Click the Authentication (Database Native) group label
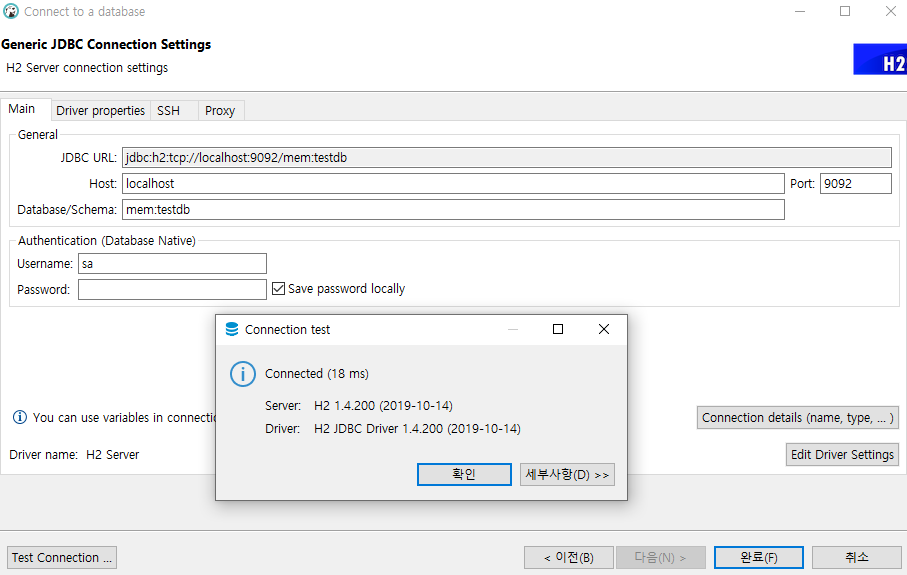Image resolution: width=907 pixels, height=575 pixels. tap(107, 241)
